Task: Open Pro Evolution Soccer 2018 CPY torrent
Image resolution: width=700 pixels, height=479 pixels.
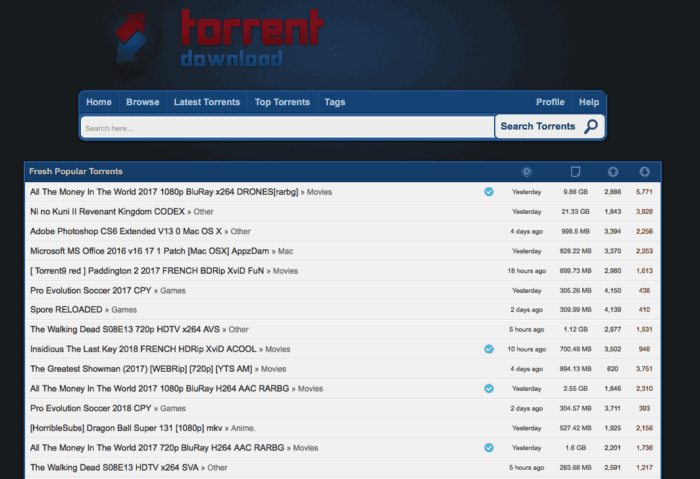Action: click(x=91, y=408)
